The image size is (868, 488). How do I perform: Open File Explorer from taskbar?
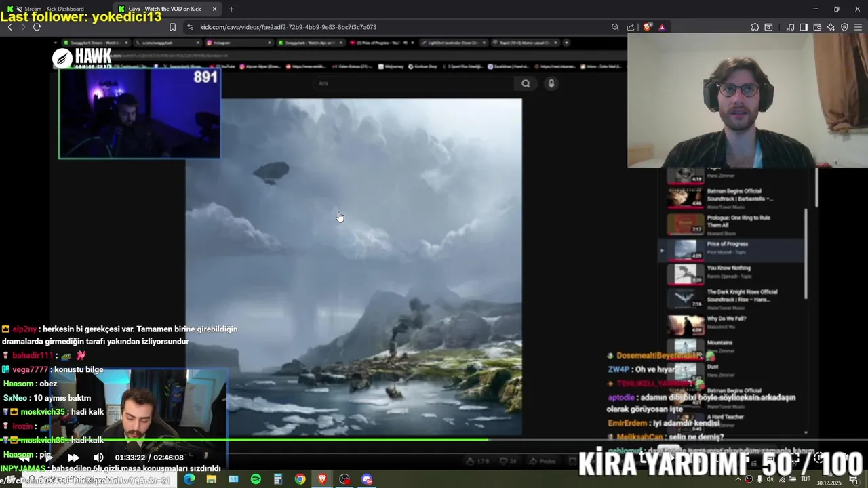click(x=212, y=479)
